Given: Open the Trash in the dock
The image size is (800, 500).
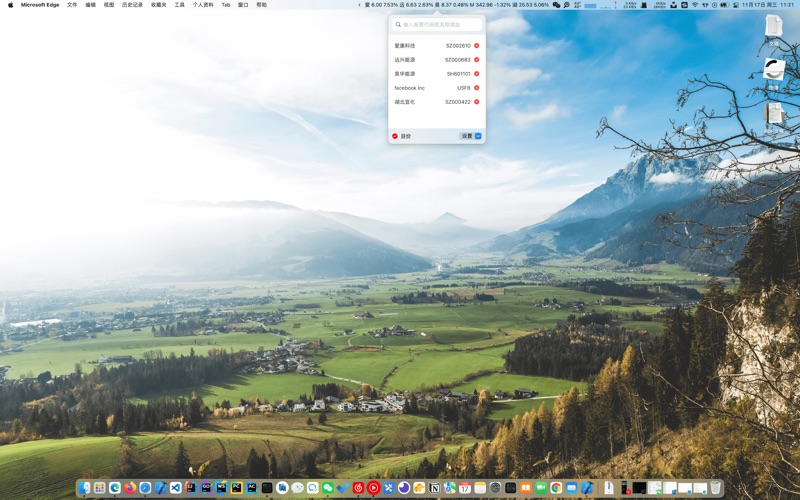Looking at the screenshot, I should coord(716,488).
